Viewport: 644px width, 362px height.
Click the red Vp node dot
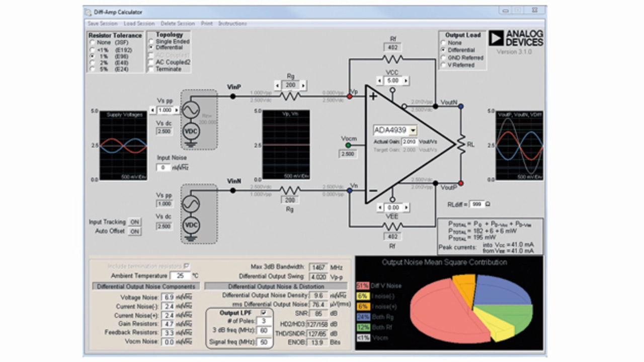pyautogui.click(x=349, y=96)
